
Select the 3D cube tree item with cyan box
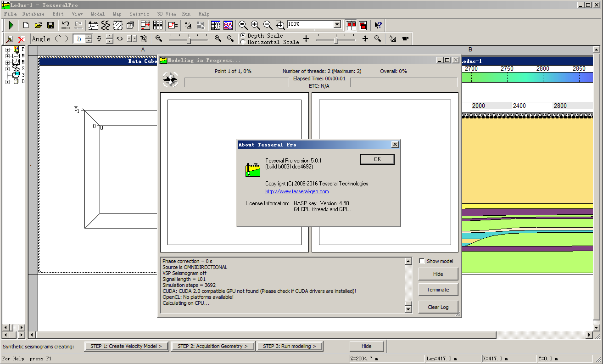pyautogui.click(x=16, y=75)
